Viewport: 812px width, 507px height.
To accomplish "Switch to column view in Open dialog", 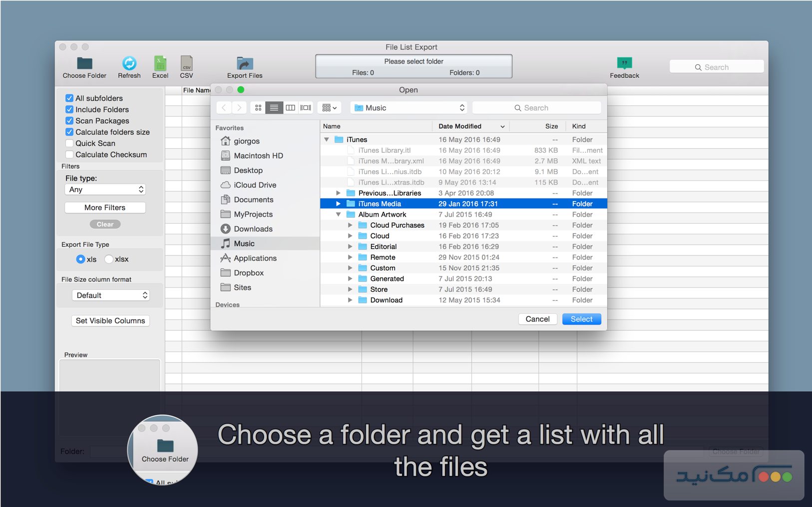I will click(290, 107).
